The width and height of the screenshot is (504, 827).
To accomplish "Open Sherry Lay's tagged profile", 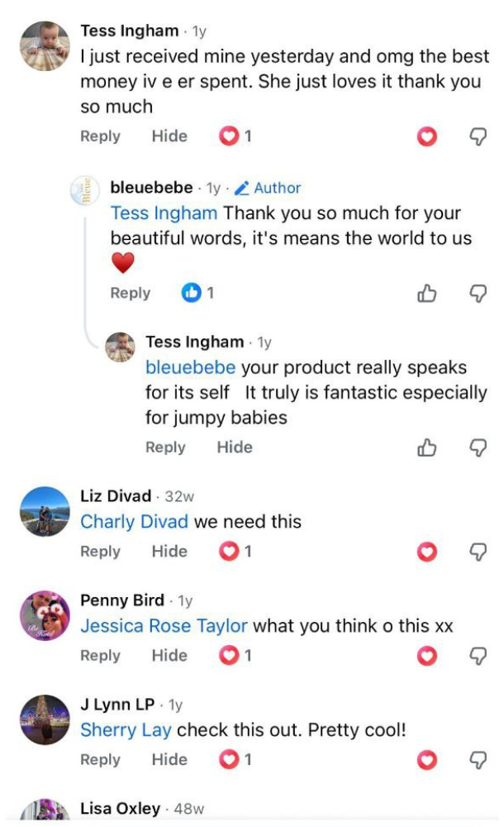I will [126, 730].
